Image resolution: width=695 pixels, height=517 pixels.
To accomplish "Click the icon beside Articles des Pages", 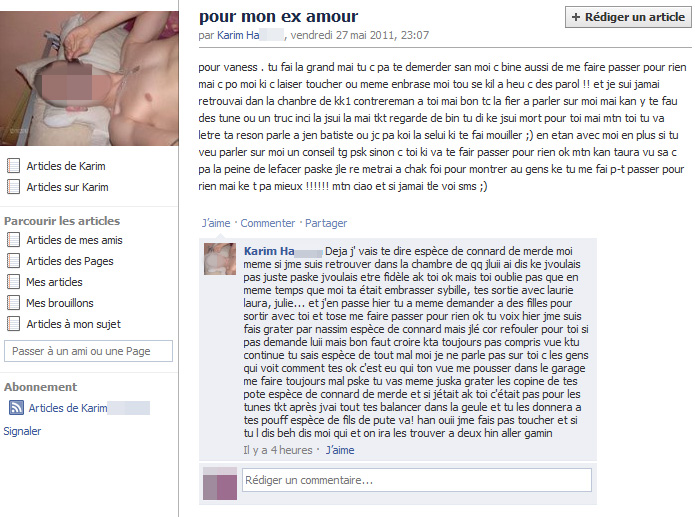I will click(x=13, y=261).
